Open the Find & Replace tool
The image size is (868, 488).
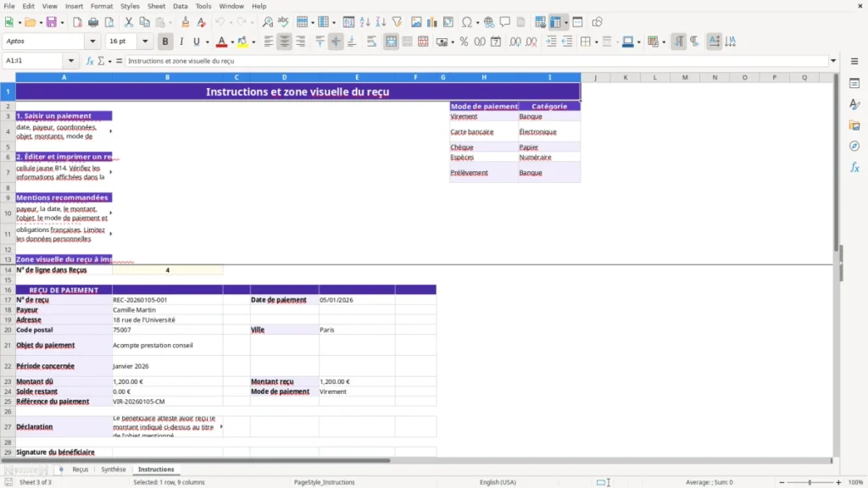[267, 22]
